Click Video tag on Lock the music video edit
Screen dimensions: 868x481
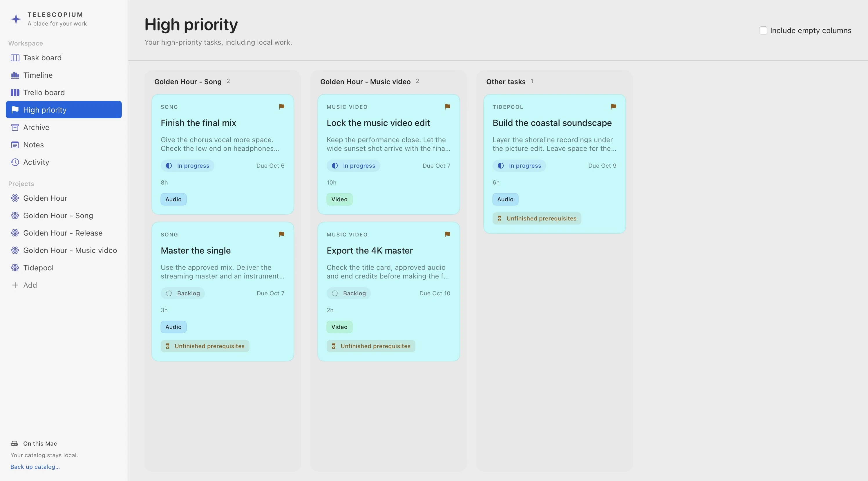339,199
